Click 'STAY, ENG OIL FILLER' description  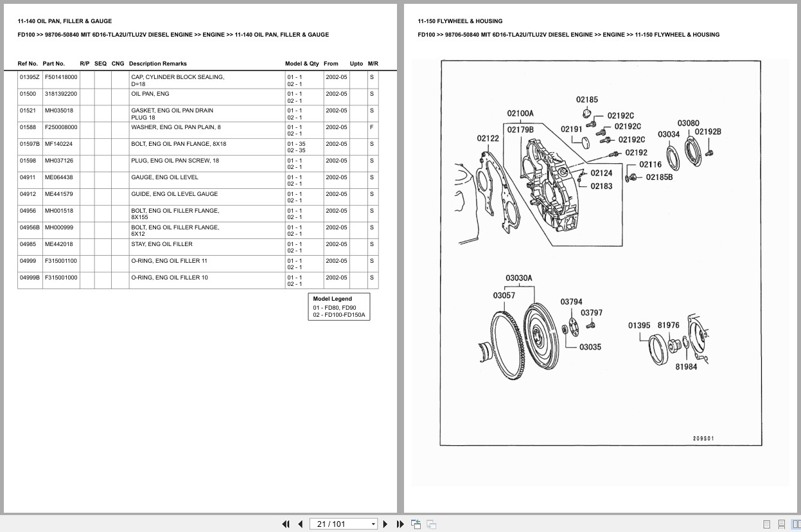coord(163,244)
